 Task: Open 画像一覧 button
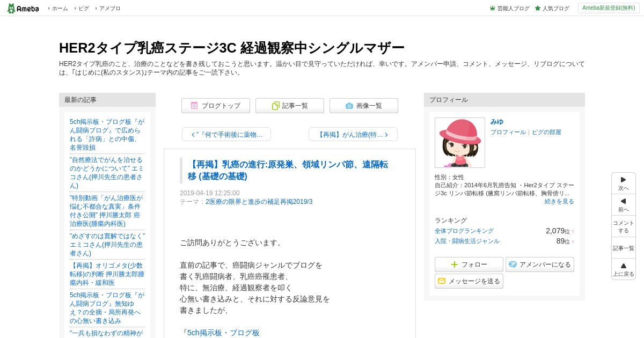pyautogui.click(x=364, y=106)
